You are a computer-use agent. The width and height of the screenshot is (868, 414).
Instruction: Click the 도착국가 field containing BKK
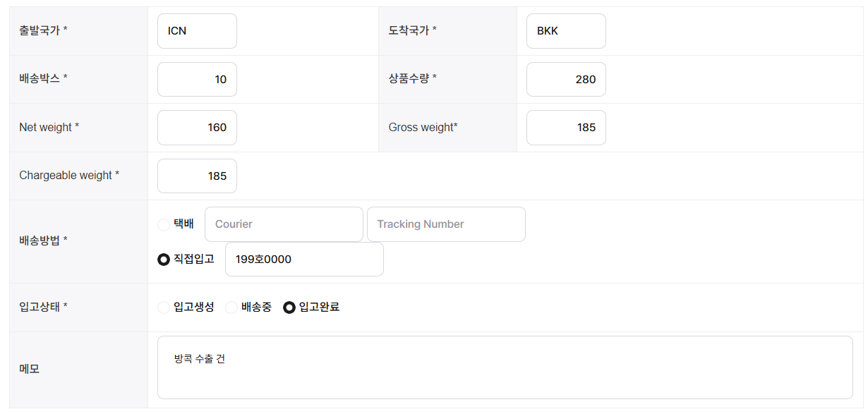coord(566,31)
